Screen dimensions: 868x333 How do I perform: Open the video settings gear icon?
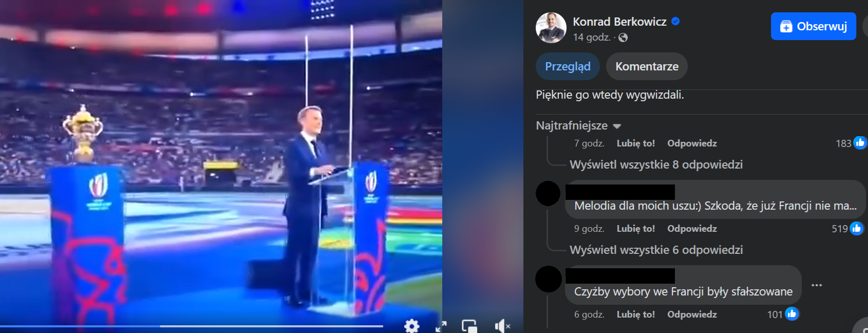click(x=411, y=326)
